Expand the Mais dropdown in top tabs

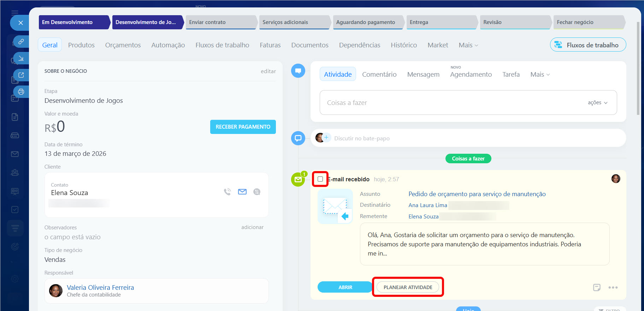[468, 45]
